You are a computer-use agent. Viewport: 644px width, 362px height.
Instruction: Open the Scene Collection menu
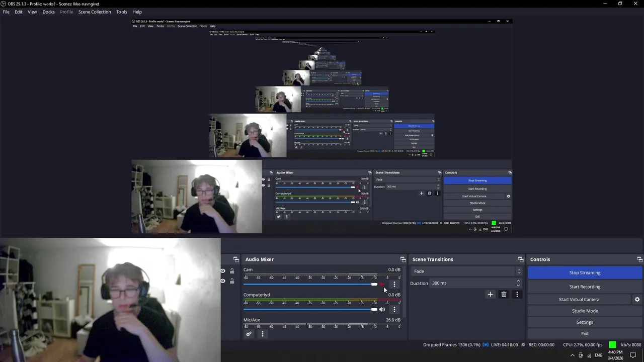pos(95,12)
